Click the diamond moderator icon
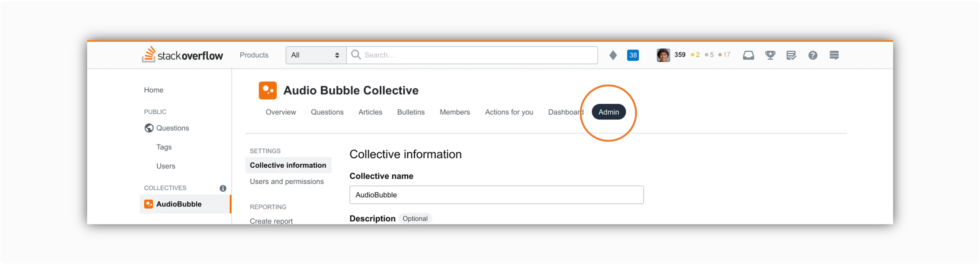This screenshot has width=980, height=264. 613,55
